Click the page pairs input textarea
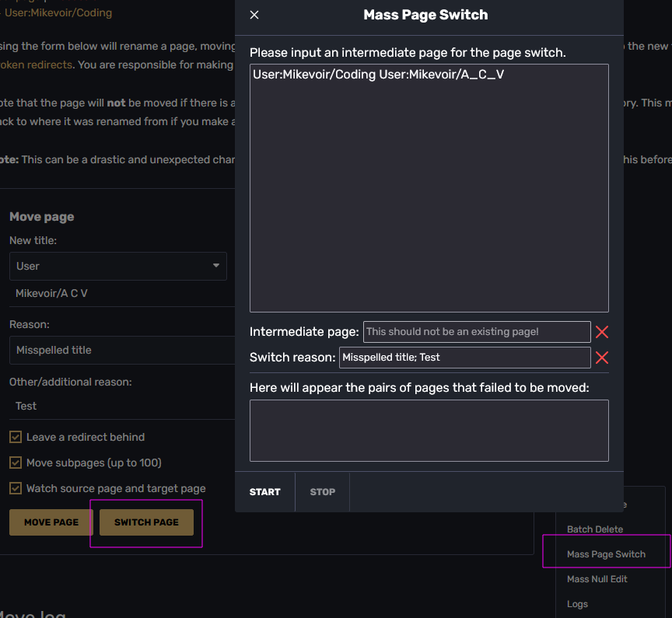 pyautogui.click(x=429, y=187)
